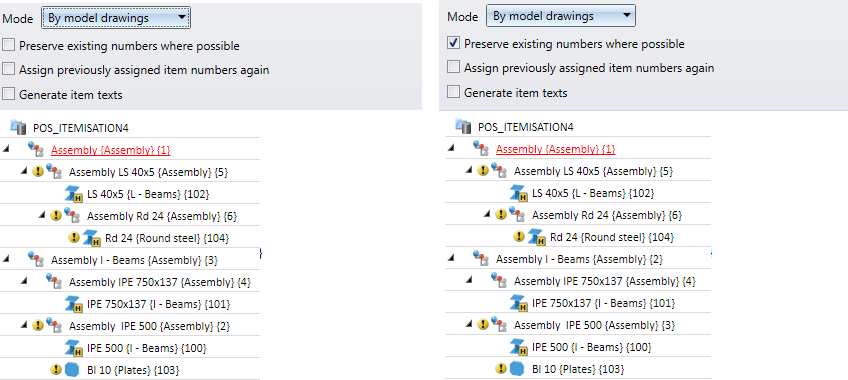Select 'IPE 500 {I - Beams} {100}' in right panel
The image size is (848, 380).
tap(591, 347)
